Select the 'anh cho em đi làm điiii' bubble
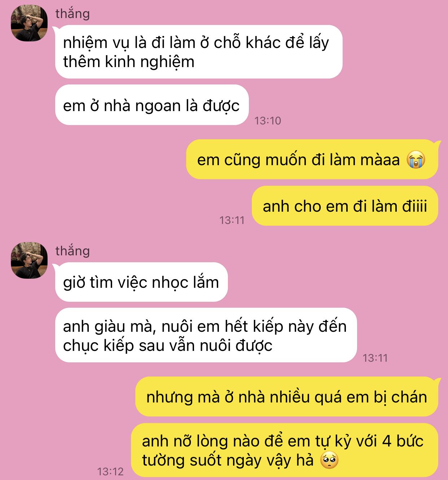This screenshot has height=480, width=448. (x=345, y=206)
